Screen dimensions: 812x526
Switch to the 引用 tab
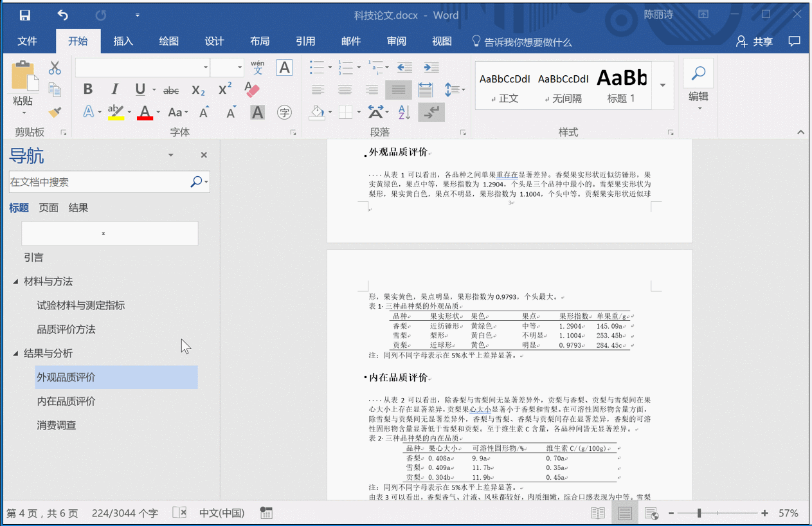point(305,41)
